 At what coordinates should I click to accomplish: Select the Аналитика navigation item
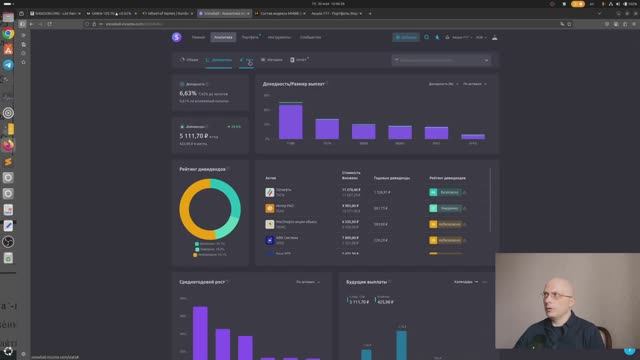point(223,37)
